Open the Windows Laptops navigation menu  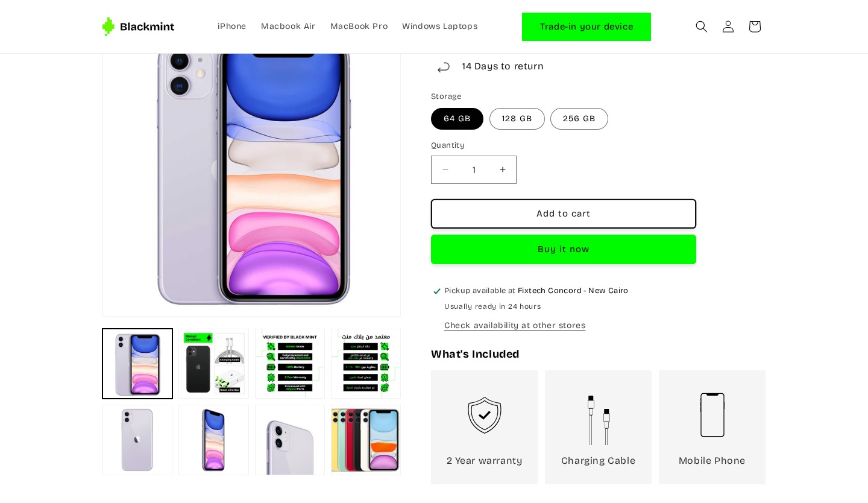[x=440, y=27]
